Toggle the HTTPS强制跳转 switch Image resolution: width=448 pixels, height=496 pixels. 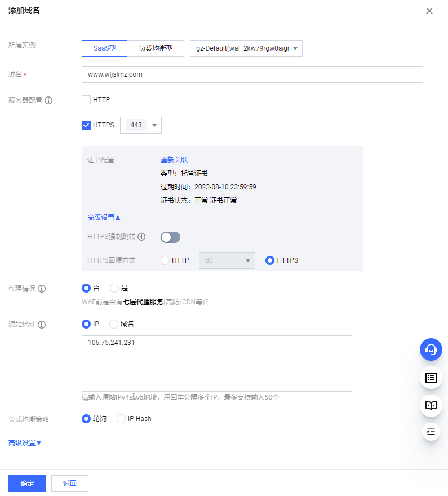point(170,237)
